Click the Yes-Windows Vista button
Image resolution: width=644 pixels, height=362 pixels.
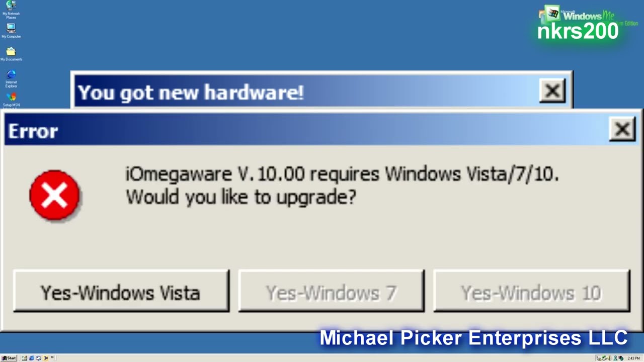[x=121, y=291]
